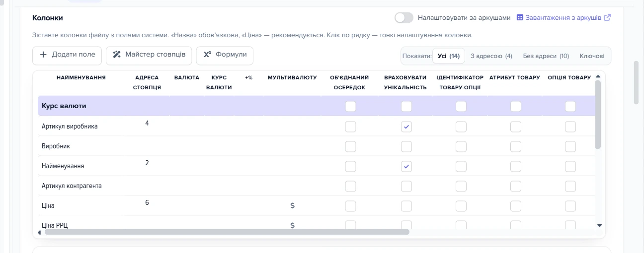Image resolution: width=644 pixels, height=253 pixels.
Task: Click column address 4 in Артикул виробника row
Action: 147,123
